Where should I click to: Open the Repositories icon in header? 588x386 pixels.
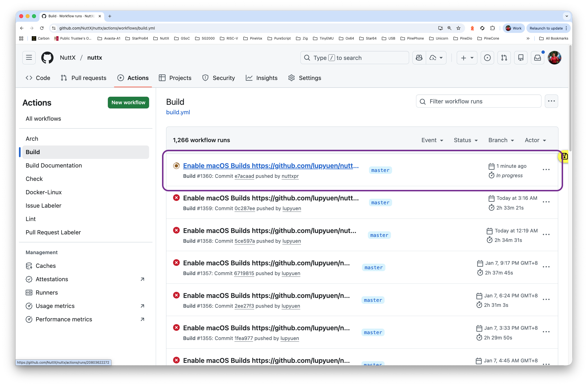[x=521, y=58]
